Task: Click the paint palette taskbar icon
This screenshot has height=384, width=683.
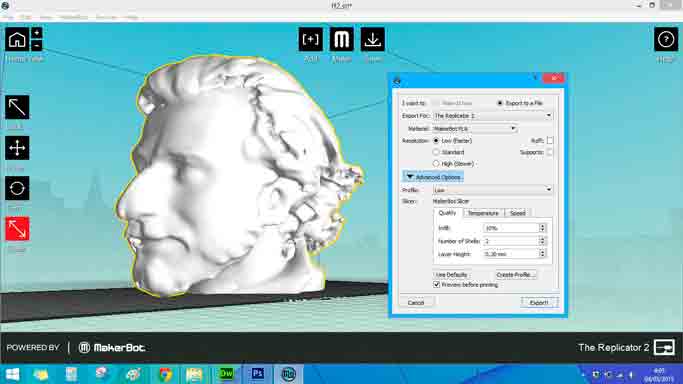Action: (133, 374)
